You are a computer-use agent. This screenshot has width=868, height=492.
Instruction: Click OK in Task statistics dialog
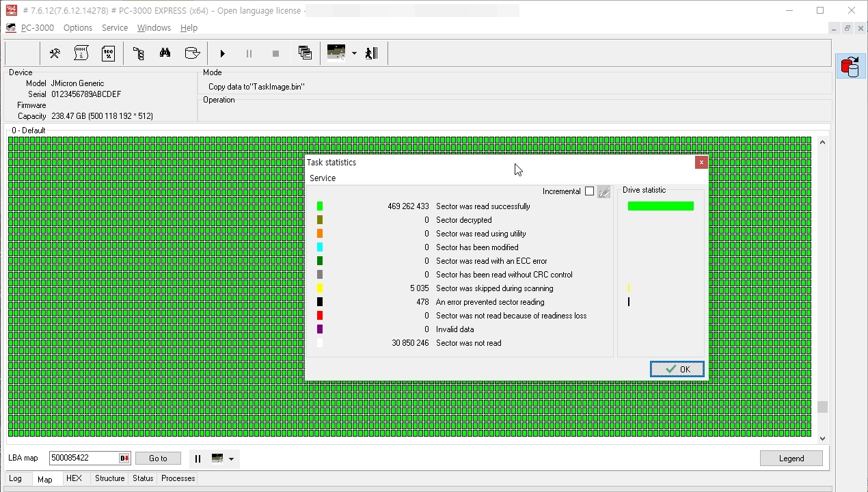[677, 369]
